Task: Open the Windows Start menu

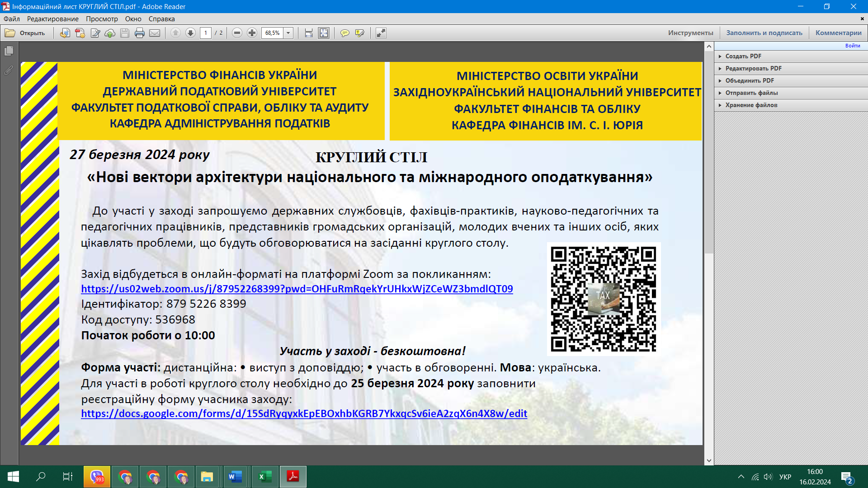Action: (13, 477)
